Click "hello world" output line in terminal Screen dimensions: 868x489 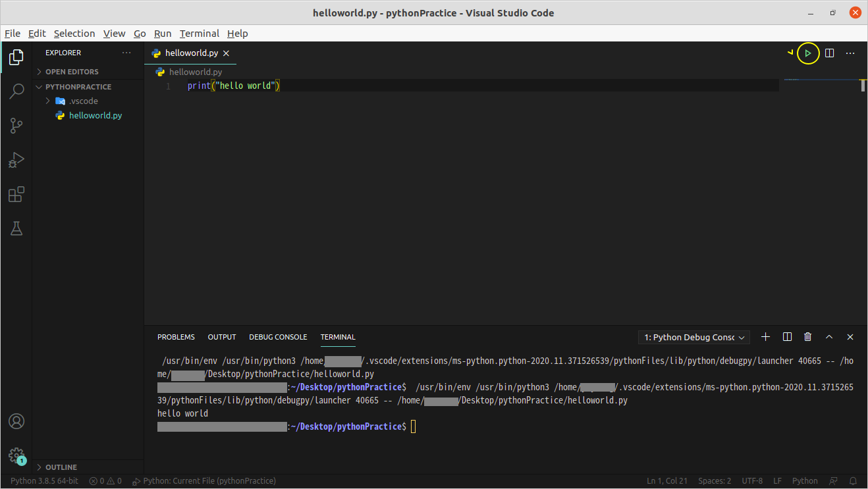click(x=182, y=413)
